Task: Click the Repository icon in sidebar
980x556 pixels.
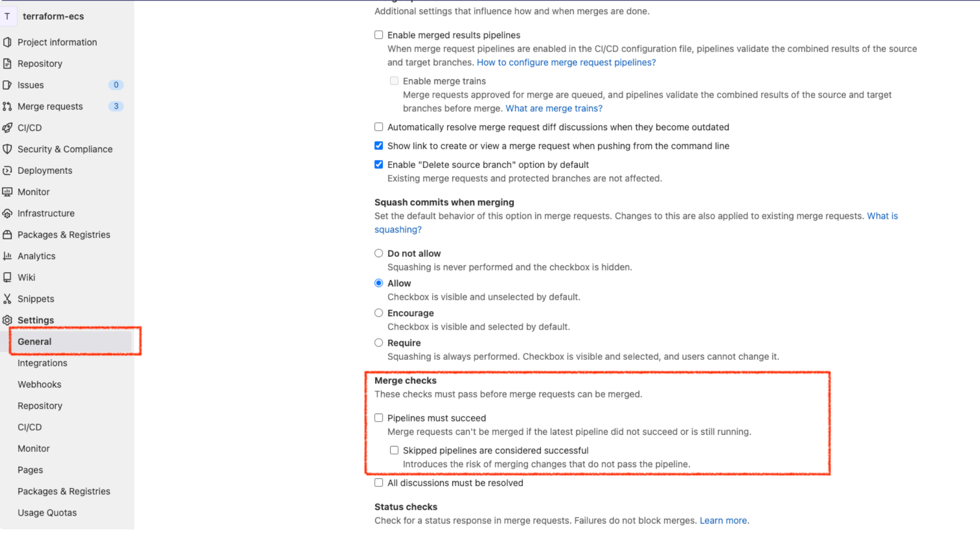Action: tap(7, 63)
